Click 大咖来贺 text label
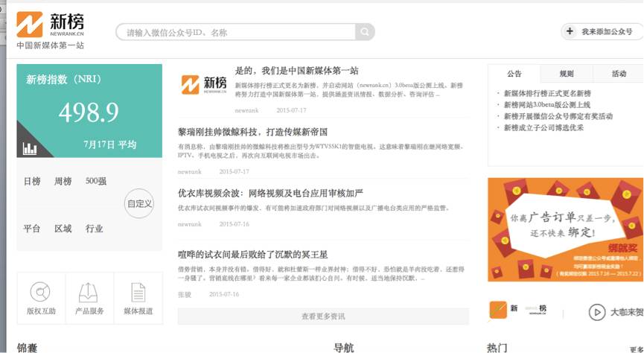 coord(627,312)
